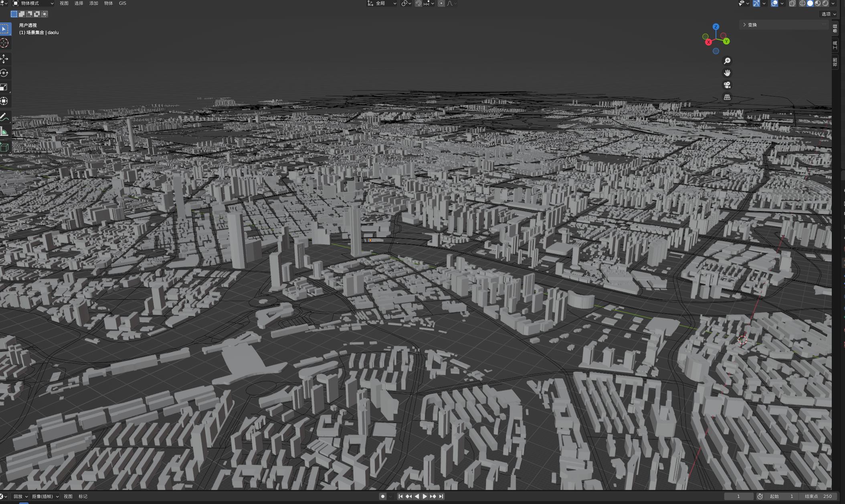The width and height of the screenshot is (845, 504).
Task: Open the 选项 options dropdown
Action: (828, 14)
